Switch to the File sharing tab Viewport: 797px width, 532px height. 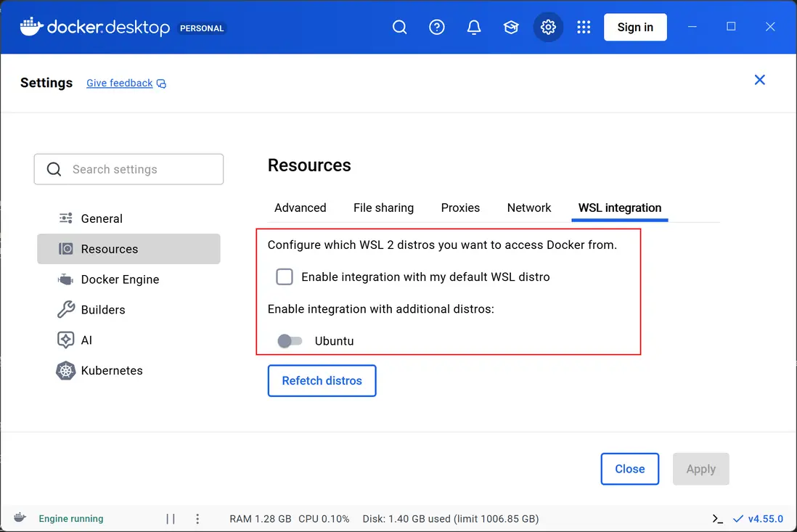point(383,208)
